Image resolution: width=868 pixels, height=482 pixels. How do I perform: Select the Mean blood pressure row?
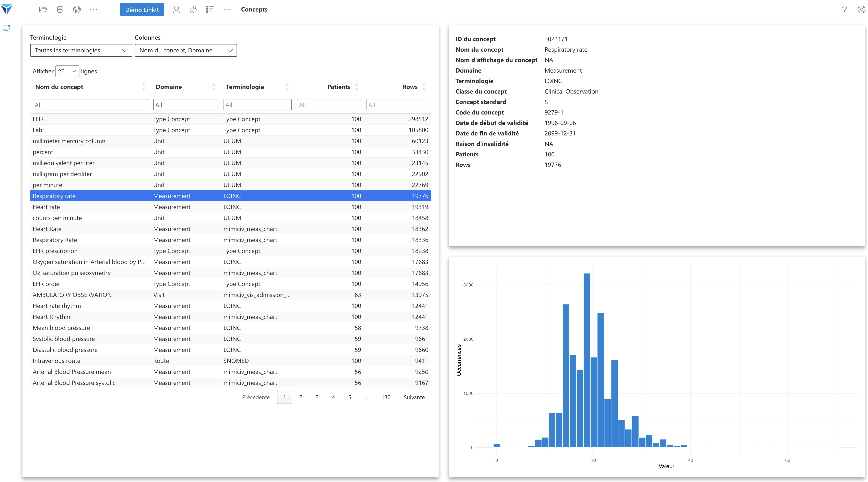[x=230, y=328]
